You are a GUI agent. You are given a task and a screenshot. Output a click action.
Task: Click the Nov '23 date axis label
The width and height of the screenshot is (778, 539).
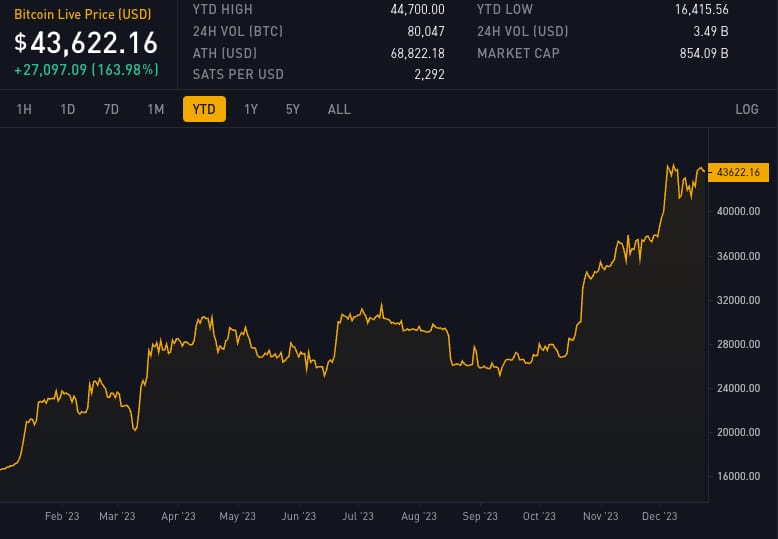click(600, 516)
